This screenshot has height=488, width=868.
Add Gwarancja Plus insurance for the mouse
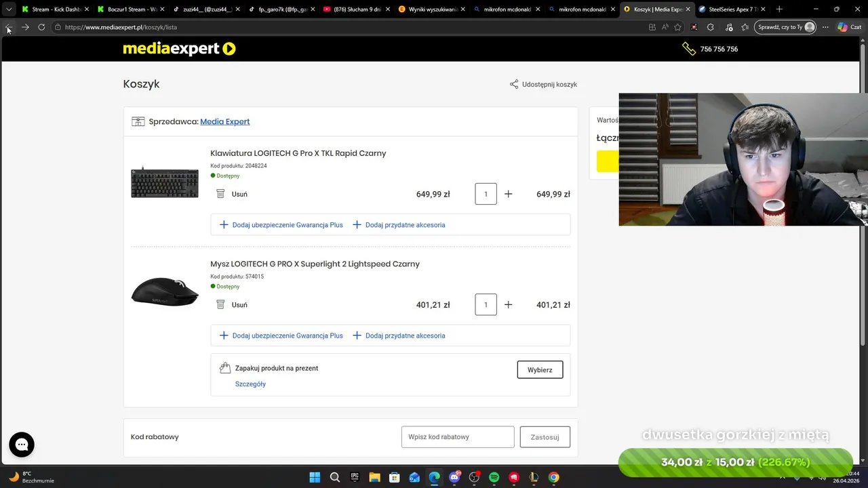tap(281, 335)
